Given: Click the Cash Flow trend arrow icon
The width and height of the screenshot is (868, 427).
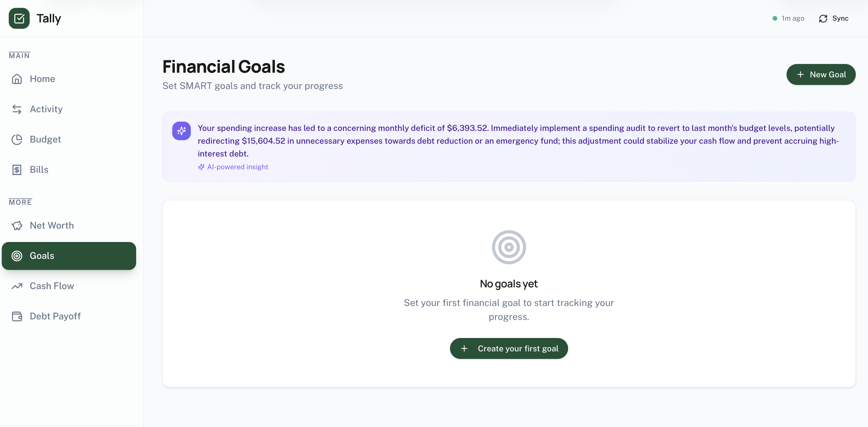Looking at the screenshot, I should tap(17, 286).
